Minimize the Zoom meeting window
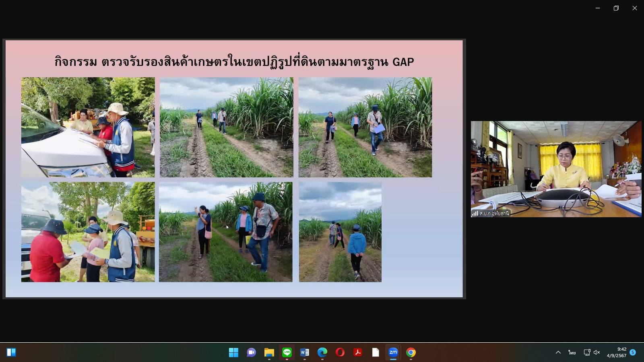The image size is (644, 362). pos(598,8)
